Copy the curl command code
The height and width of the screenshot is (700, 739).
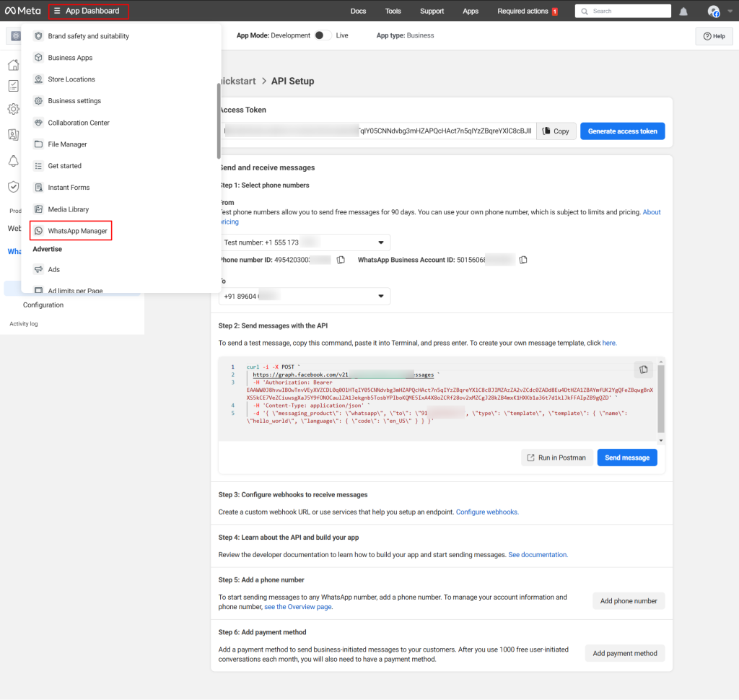[643, 369]
